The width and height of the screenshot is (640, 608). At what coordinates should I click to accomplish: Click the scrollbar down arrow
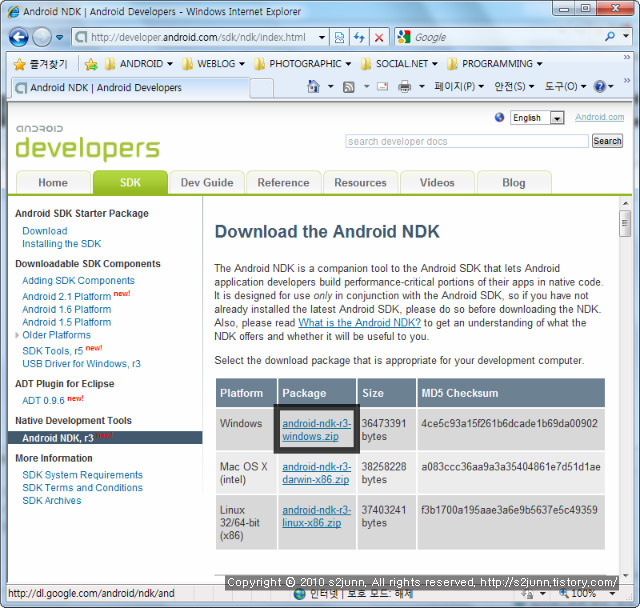pyautogui.click(x=625, y=575)
